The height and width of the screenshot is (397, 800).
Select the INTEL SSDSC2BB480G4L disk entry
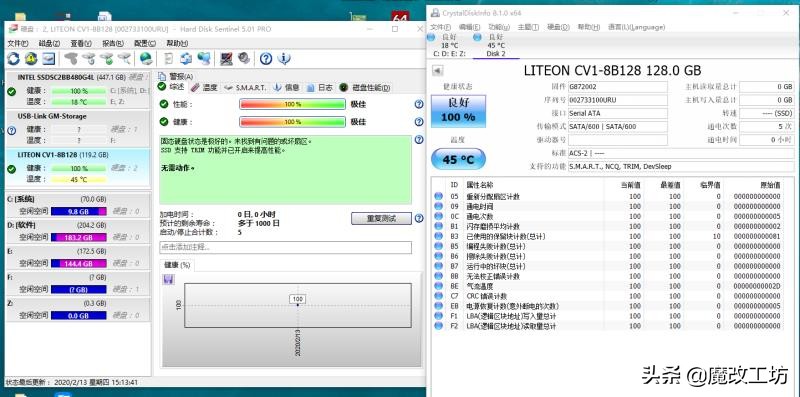tap(78, 90)
